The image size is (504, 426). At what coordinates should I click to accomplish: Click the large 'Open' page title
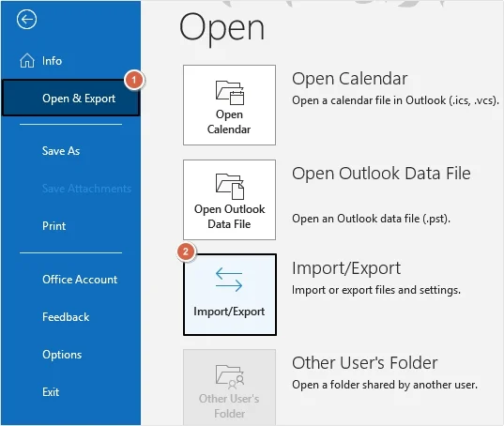(222, 29)
